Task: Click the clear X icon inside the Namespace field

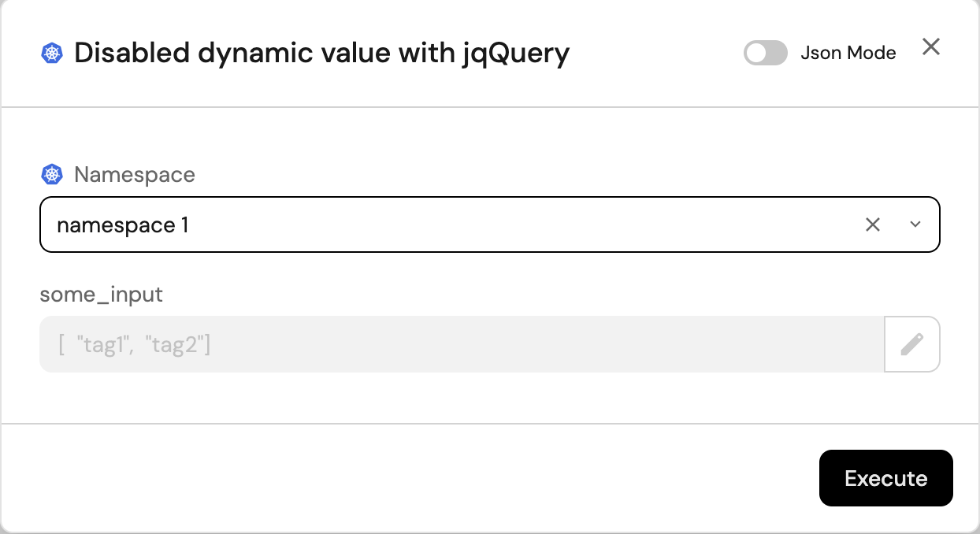Action: tap(872, 224)
